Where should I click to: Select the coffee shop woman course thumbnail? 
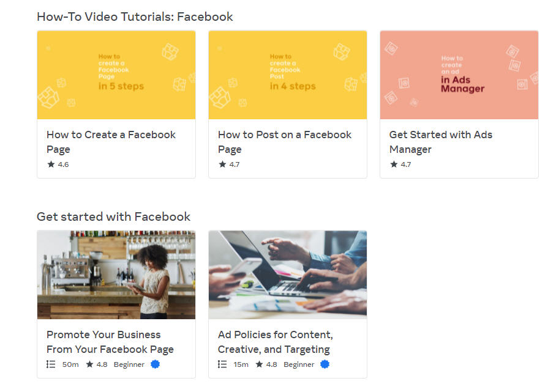(x=116, y=275)
